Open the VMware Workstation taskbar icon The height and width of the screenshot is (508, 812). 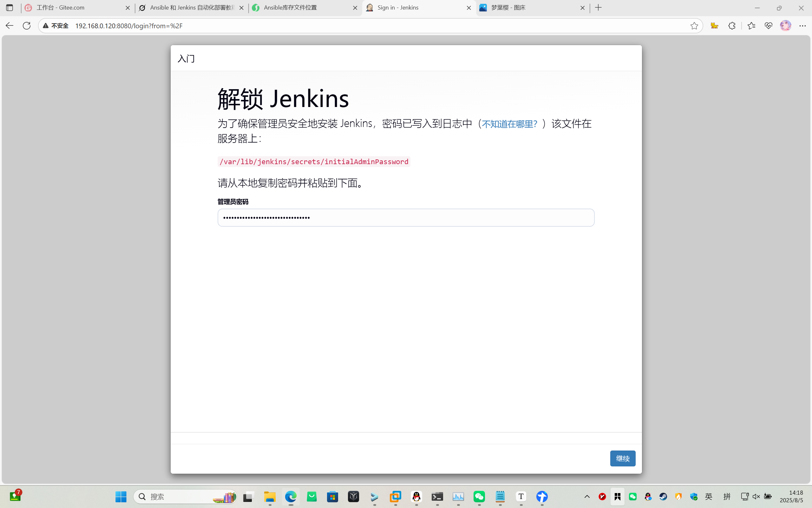point(395,497)
